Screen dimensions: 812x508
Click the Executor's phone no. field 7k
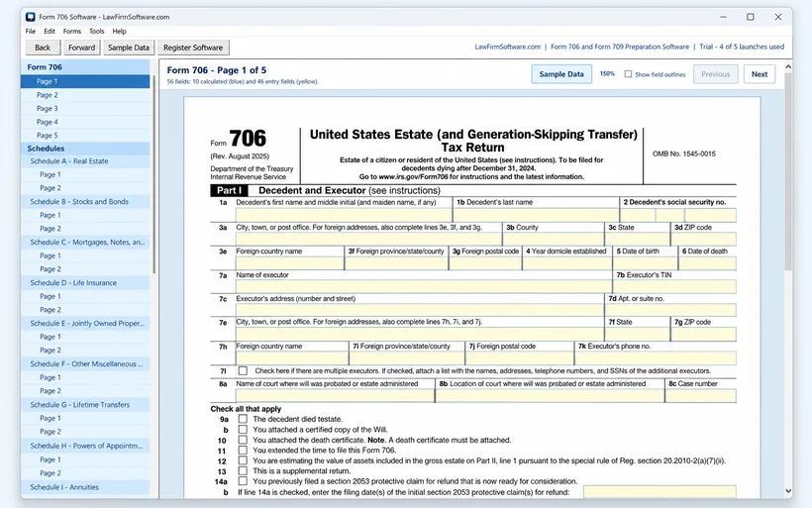(x=656, y=357)
